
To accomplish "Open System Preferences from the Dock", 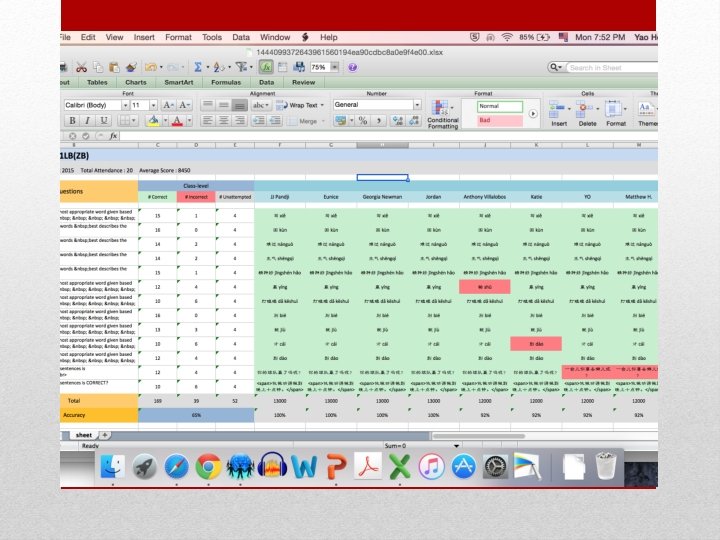I will pos(495,467).
